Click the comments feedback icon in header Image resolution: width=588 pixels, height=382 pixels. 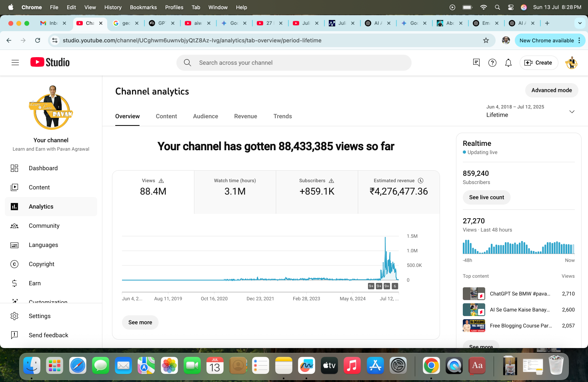pos(476,63)
